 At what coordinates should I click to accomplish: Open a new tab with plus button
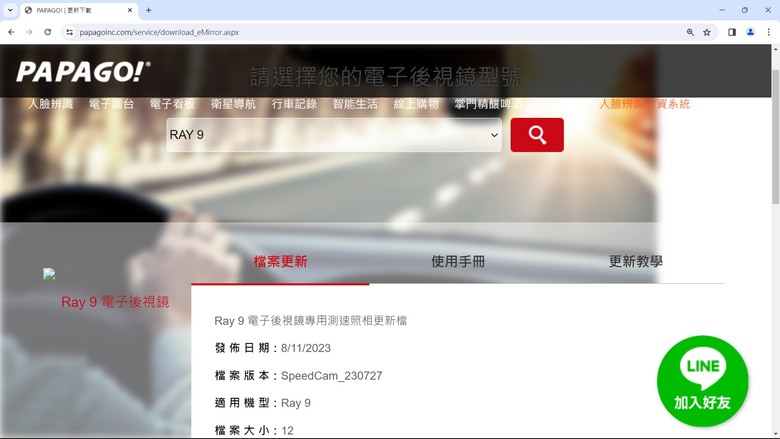(148, 10)
